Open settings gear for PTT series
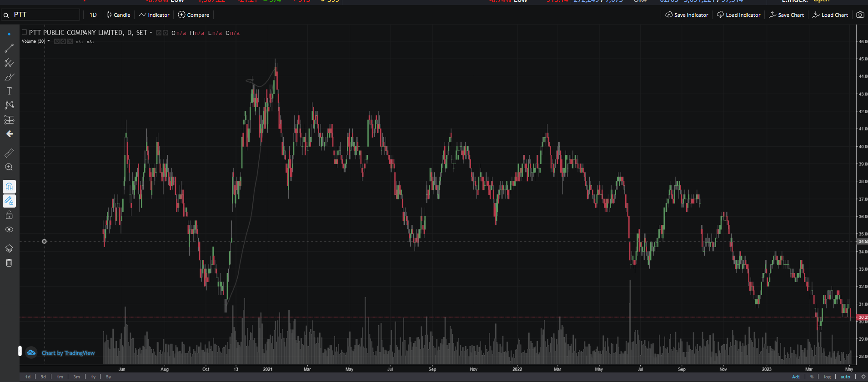This screenshot has width=868, height=382. click(166, 33)
